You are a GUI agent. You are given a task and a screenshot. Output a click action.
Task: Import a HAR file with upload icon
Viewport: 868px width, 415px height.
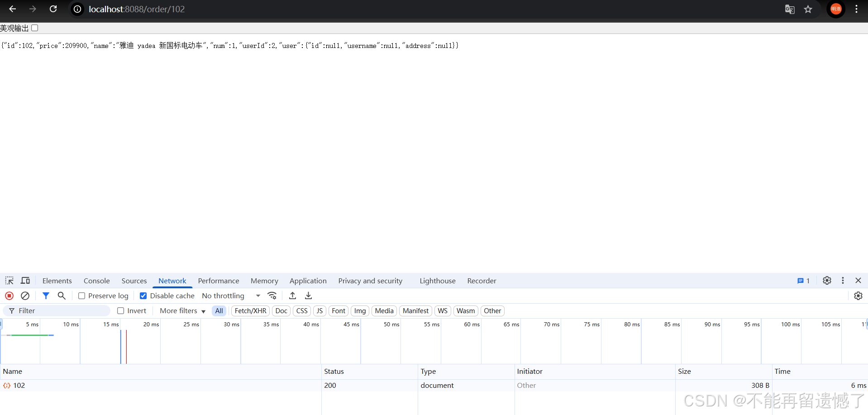pyautogui.click(x=293, y=296)
